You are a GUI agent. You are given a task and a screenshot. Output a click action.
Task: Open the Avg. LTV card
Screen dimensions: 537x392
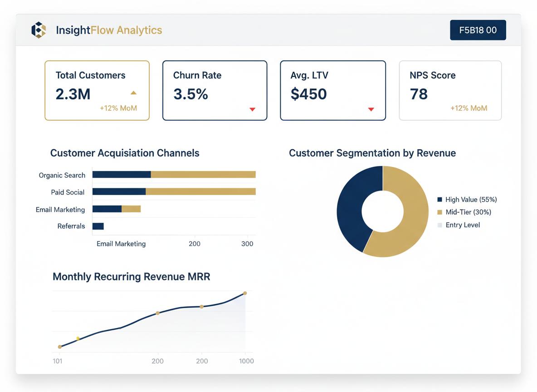333,90
